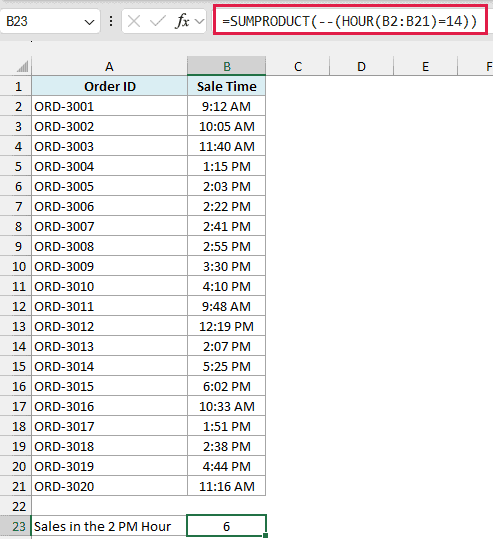Select row 5 header
The height and width of the screenshot is (539, 493).
(16, 166)
